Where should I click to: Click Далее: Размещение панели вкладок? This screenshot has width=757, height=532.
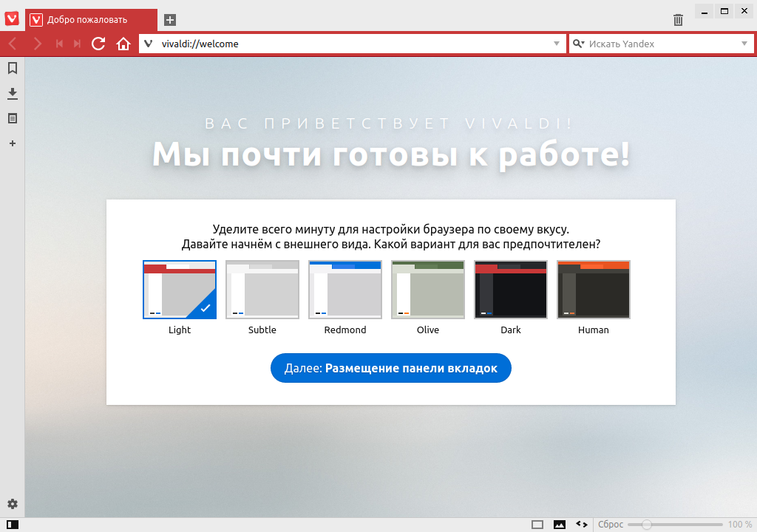tap(390, 367)
